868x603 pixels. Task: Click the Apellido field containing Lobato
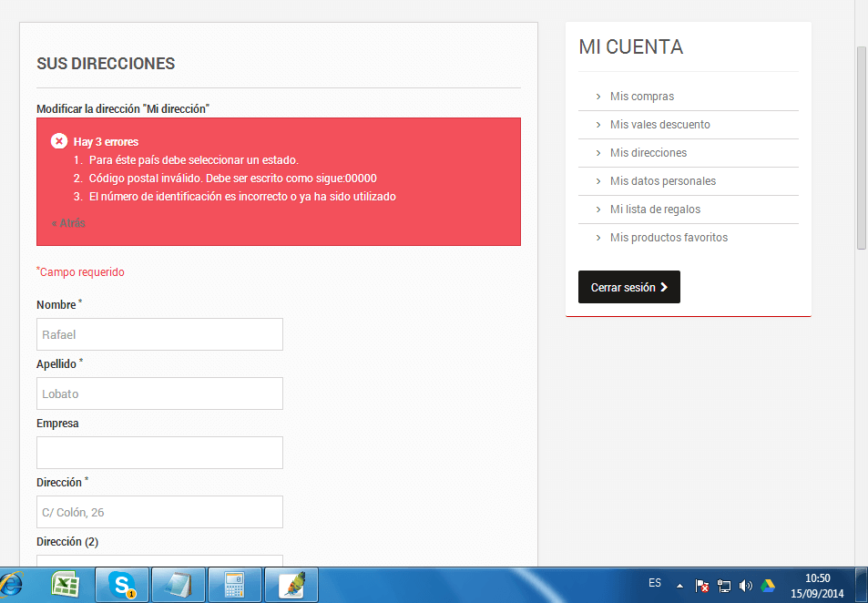coord(159,393)
